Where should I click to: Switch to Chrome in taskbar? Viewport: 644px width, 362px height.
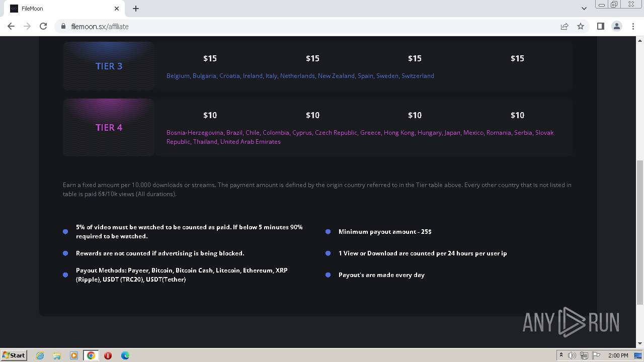click(91, 355)
